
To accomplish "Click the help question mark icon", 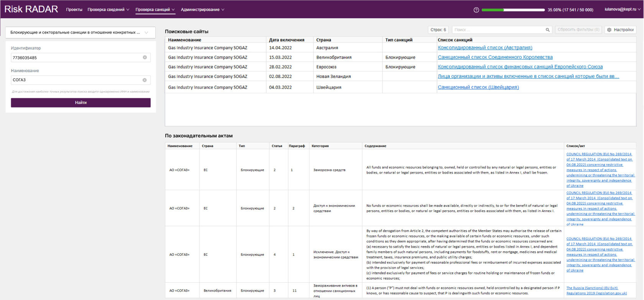I will [476, 10].
